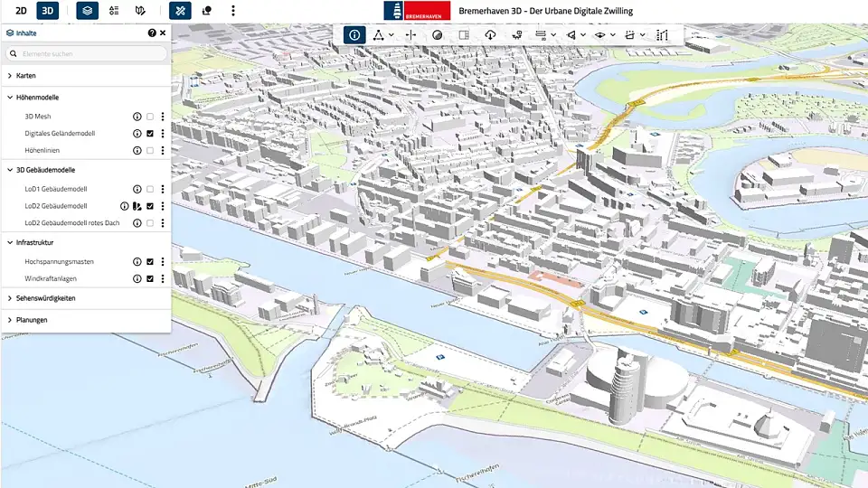This screenshot has height=488, width=868.
Task: Open the cutting plane dropdown arrow
Action: tap(613, 35)
